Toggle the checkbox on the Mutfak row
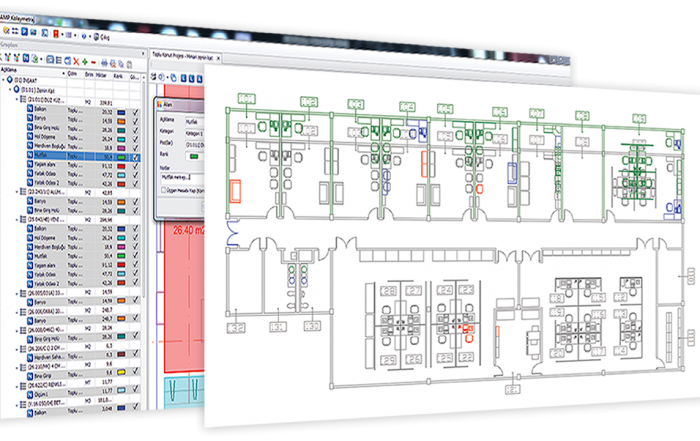This screenshot has height=441, width=700. [136, 158]
